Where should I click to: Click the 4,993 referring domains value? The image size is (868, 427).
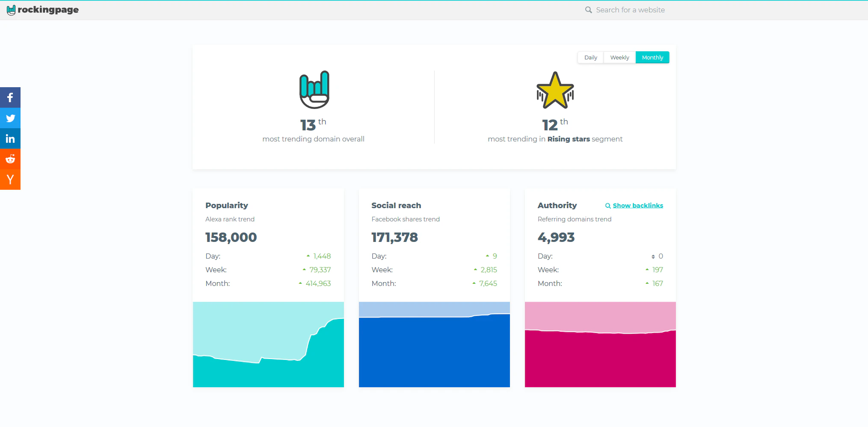point(556,237)
